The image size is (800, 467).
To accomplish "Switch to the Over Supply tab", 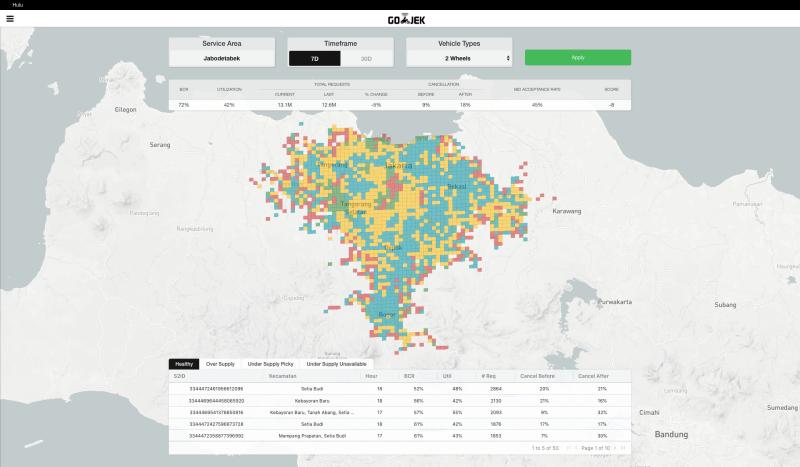I will click(x=220, y=364).
